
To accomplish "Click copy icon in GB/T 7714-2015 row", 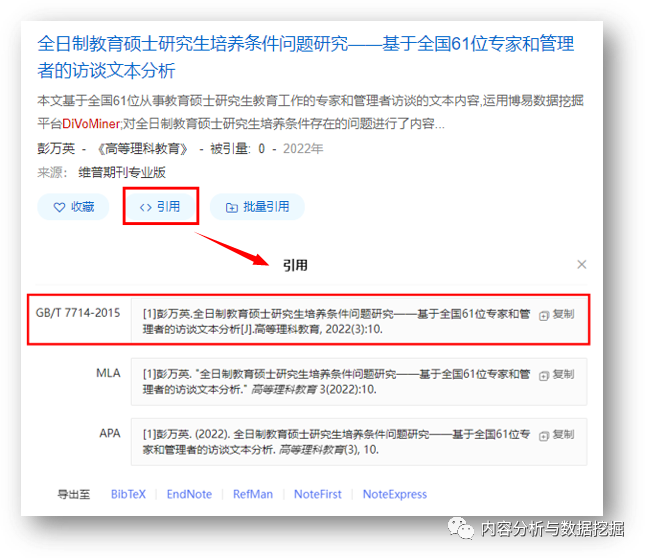I will 544,316.
